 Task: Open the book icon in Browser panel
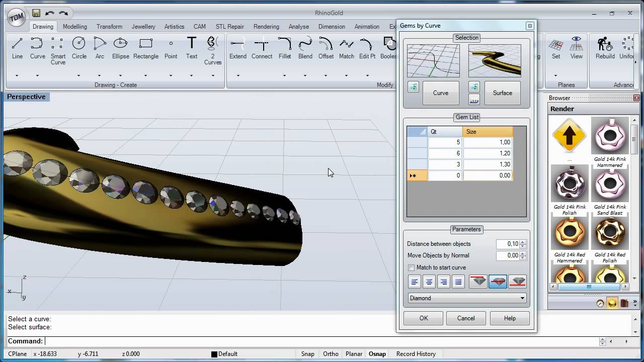(624, 303)
